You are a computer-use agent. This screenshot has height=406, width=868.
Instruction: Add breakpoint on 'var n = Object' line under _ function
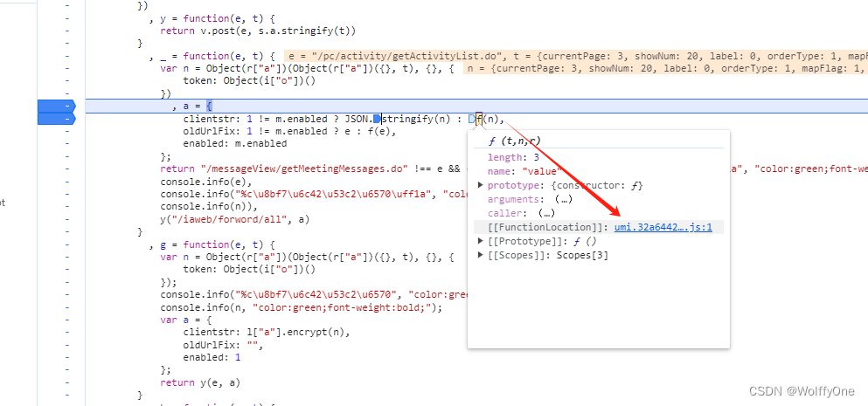[x=67, y=68]
